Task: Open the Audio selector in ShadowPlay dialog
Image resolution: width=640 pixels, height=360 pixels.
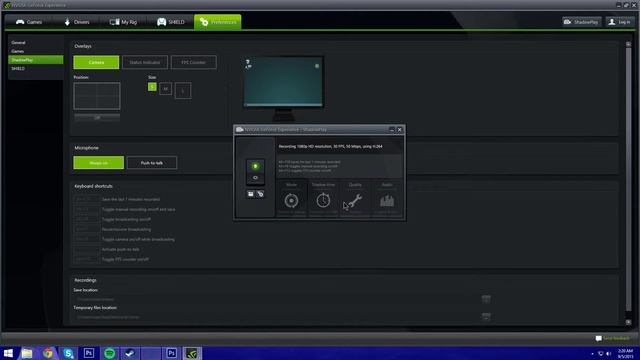Action: pyautogui.click(x=387, y=198)
